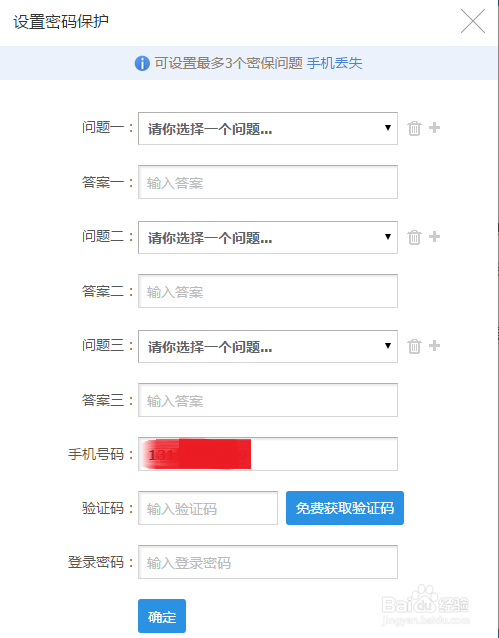Delete question two with trash icon

point(414,237)
